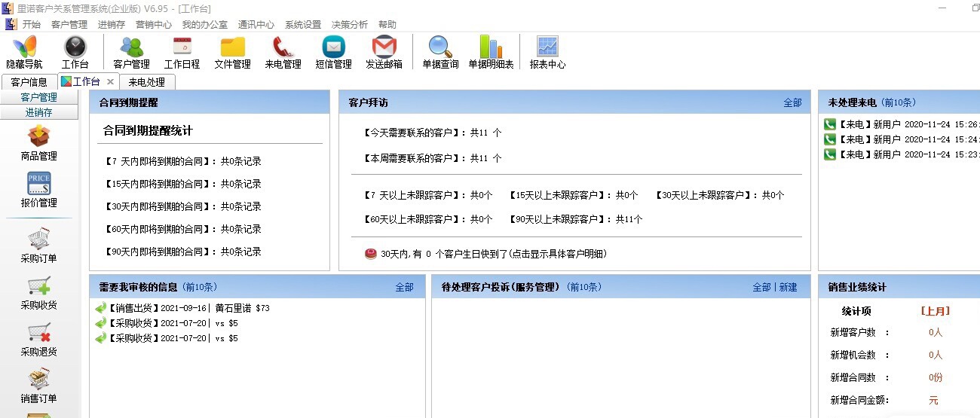The height and width of the screenshot is (418, 980).
Task: Open 15天内即将到期的合同 record line
Action: (183, 184)
